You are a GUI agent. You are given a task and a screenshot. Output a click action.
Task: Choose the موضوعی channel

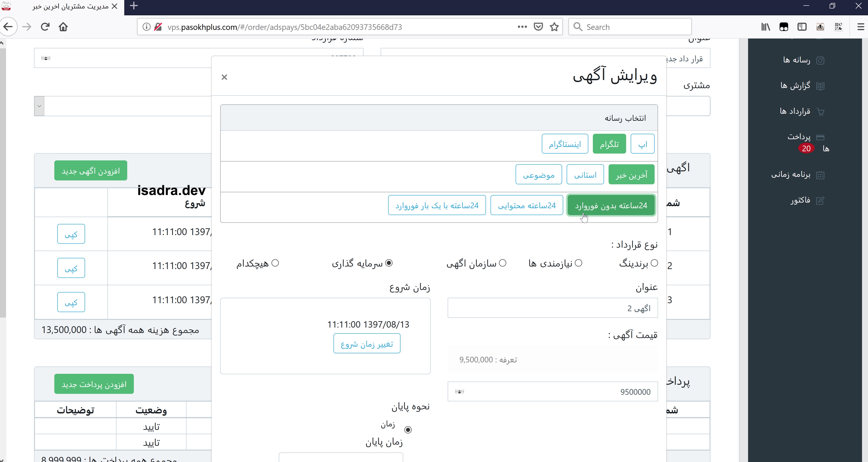click(x=538, y=175)
